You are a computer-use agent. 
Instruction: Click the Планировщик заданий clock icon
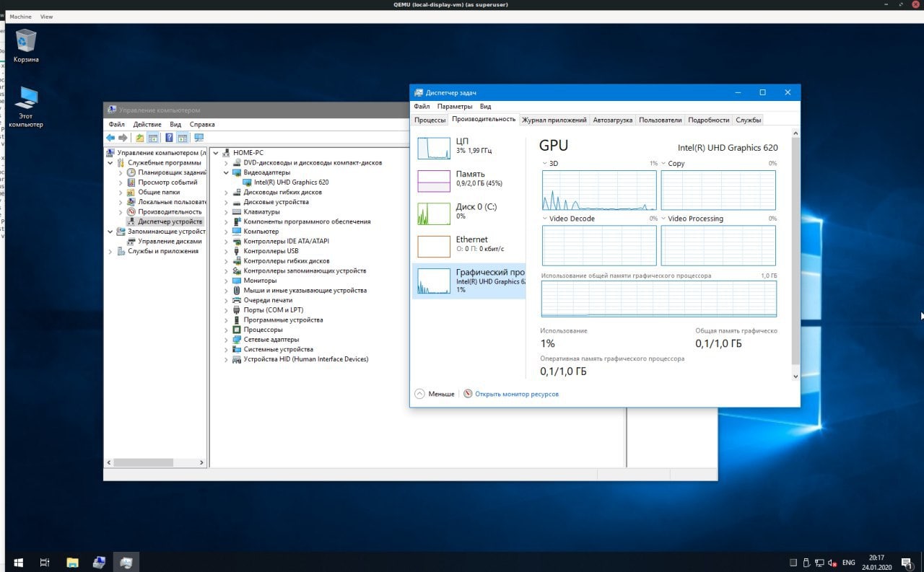(131, 172)
